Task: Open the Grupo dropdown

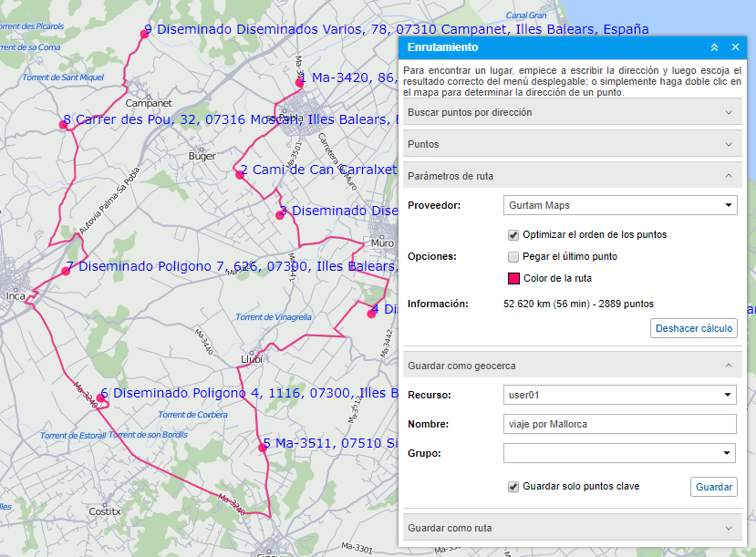Action: 619,453
